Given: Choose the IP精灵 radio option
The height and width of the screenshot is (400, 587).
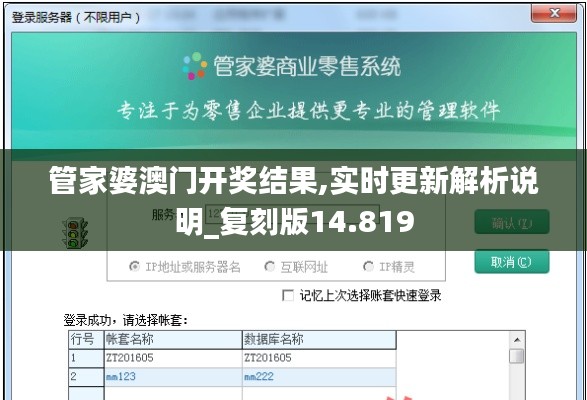Looking at the screenshot, I should (368, 267).
